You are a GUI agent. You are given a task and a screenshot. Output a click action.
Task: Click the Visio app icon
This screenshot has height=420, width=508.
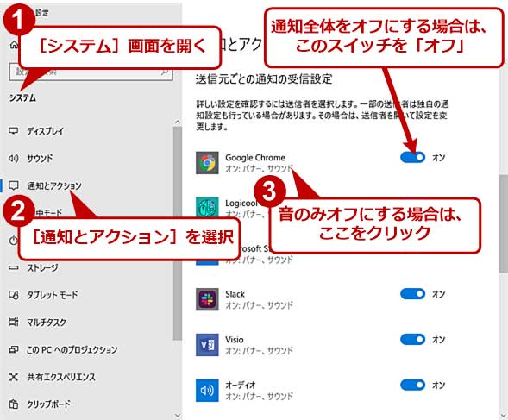tap(207, 345)
